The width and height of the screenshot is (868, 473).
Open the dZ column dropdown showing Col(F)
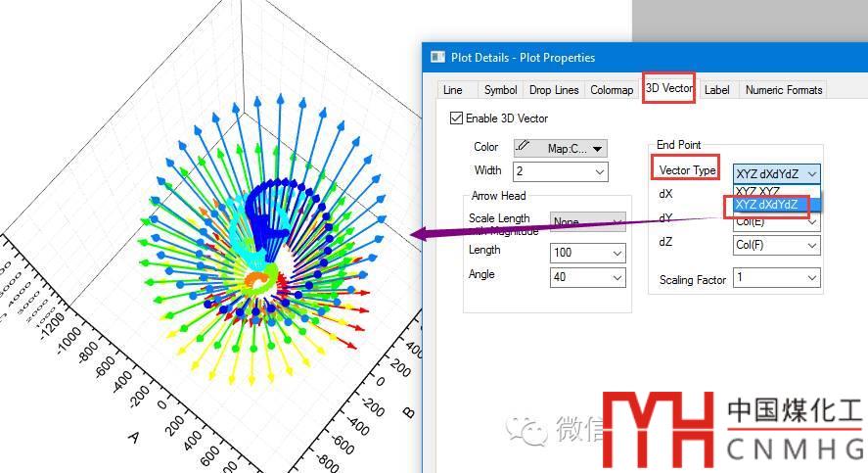coord(811,245)
